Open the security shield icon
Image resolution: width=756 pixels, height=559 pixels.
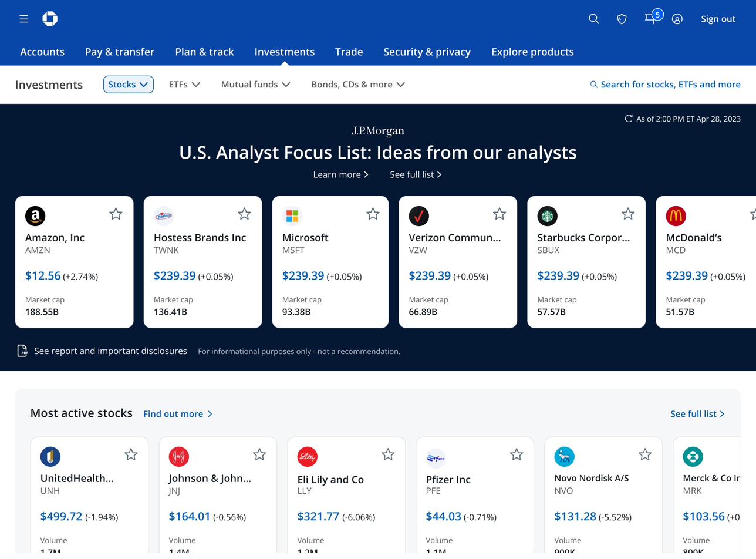(x=622, y=19)
